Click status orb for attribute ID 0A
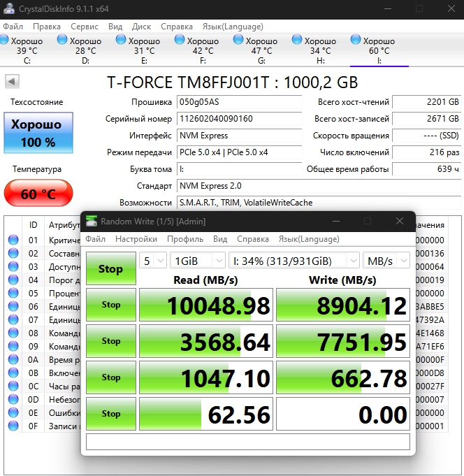This screenshot has width=464, height=476. click(x=13, y=359)
